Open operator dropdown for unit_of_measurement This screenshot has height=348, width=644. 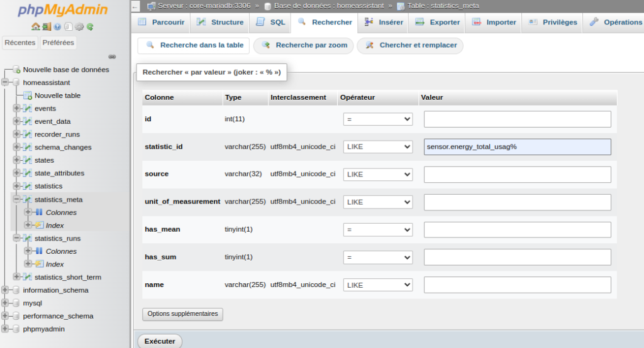(x=378, y=202)
